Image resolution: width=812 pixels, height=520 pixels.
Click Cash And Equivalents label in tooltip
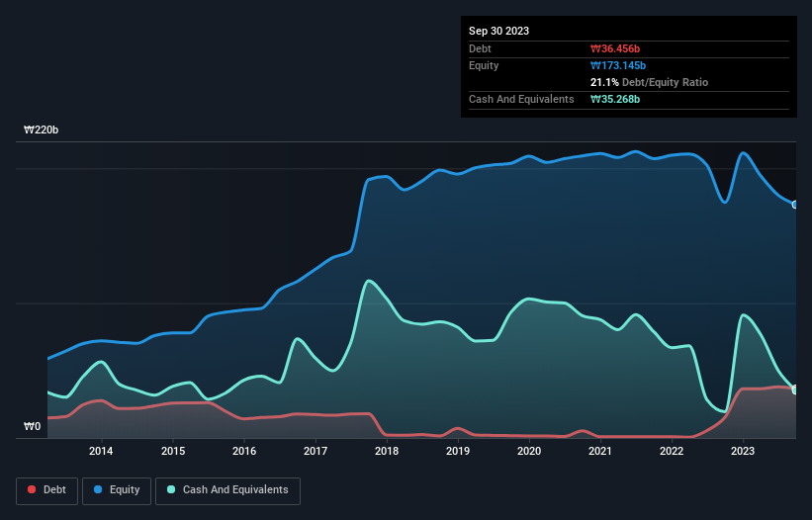[x=521, y=99]
